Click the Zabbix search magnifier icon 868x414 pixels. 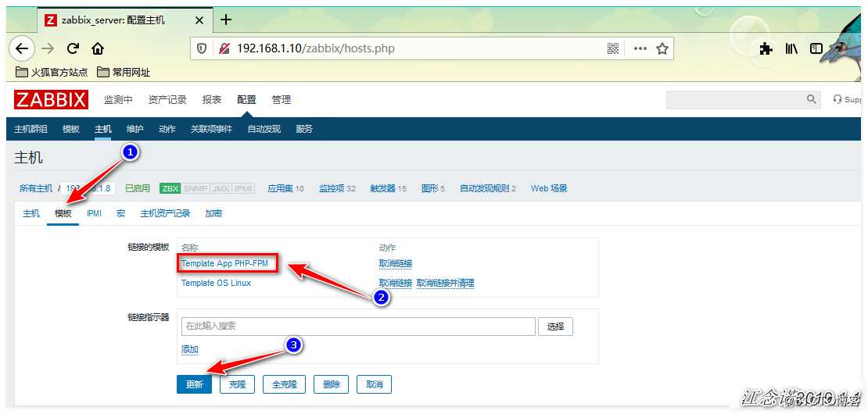tap(812, 99)
